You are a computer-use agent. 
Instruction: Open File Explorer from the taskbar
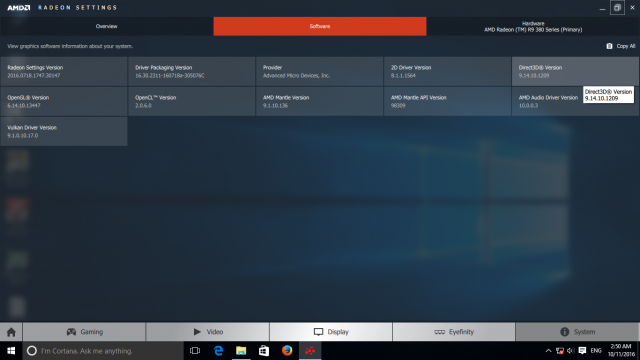coord(241,351)
